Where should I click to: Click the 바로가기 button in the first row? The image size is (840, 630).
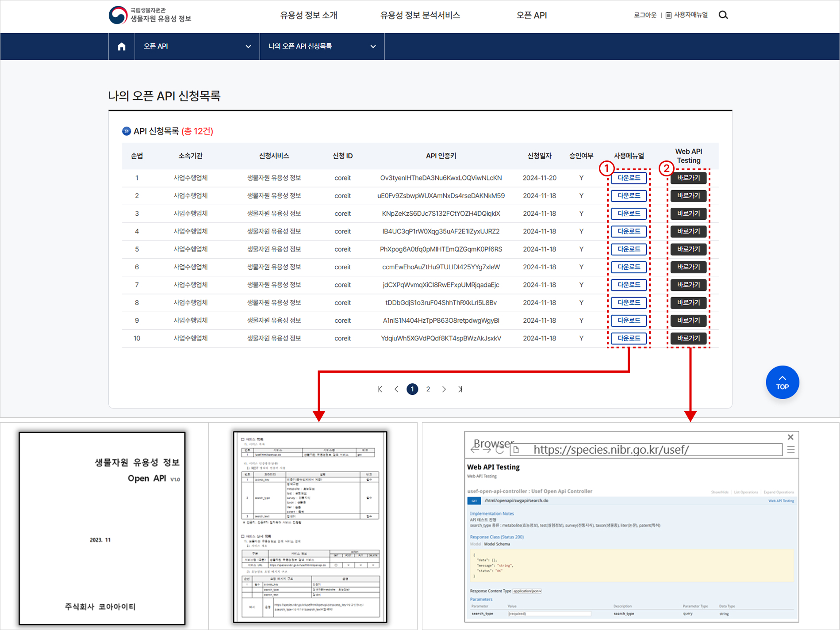point(688,178)
